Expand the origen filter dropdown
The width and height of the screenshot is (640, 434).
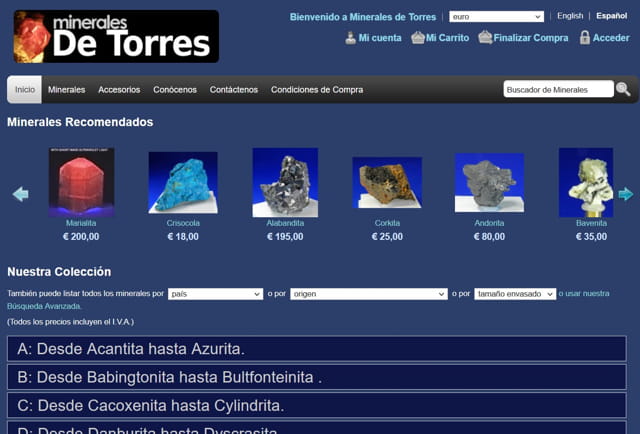pos(368,294)
